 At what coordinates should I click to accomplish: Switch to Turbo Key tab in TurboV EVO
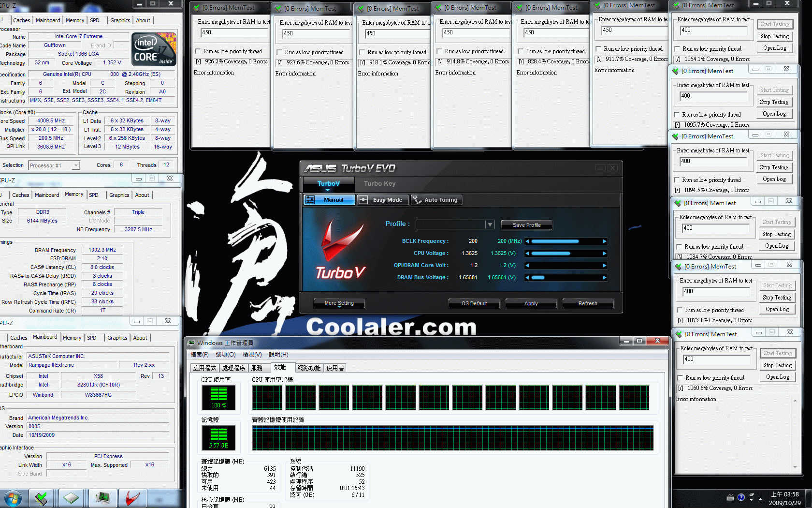point(379,184)
